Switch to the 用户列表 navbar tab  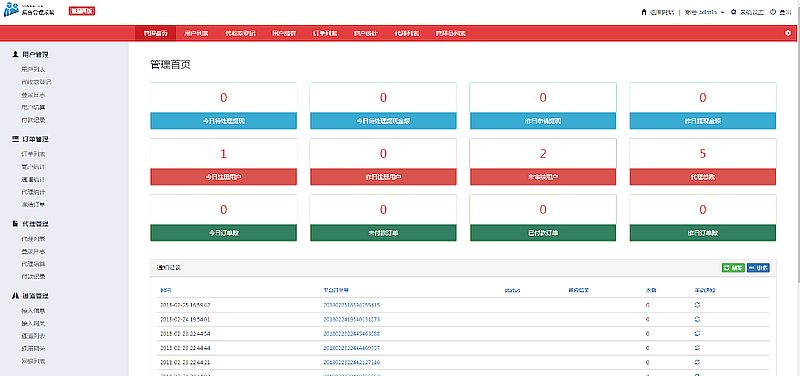(196, 34)
